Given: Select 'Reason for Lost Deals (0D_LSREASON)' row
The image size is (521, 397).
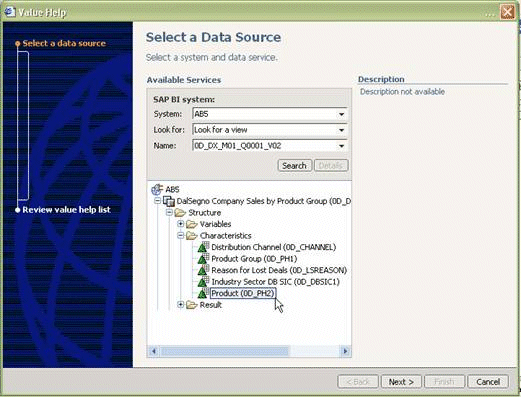Looking at the screenshot, I should (x=279, y=270).
